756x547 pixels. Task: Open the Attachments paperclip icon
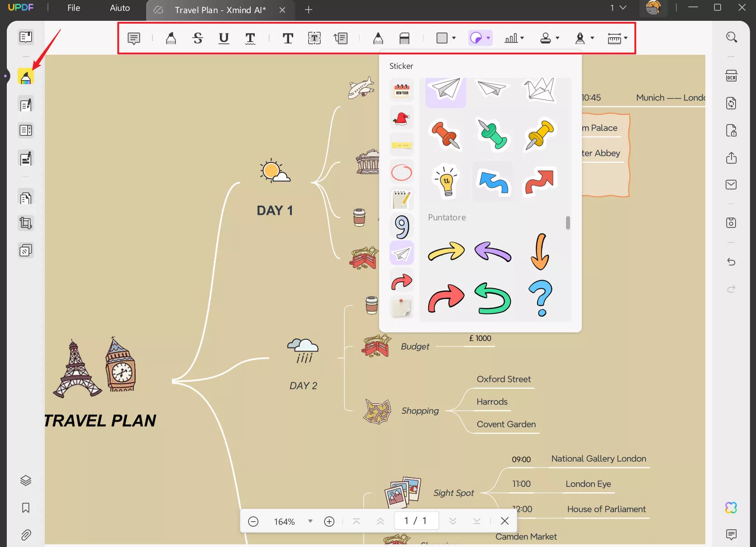pos(26,535)
